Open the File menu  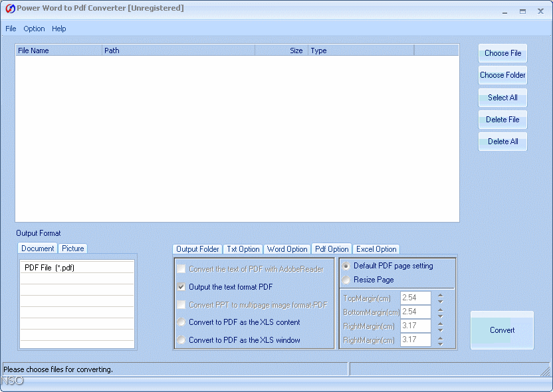11,29
